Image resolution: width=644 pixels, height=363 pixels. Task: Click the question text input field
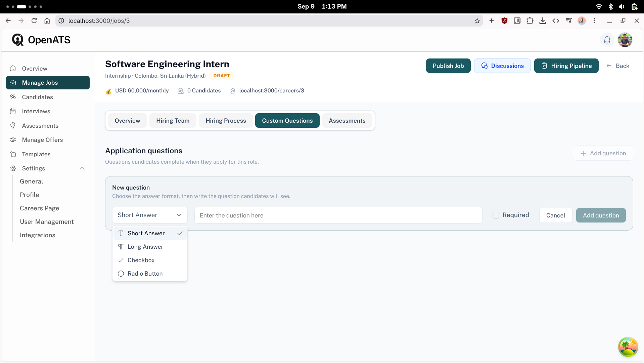coord(338,215)
